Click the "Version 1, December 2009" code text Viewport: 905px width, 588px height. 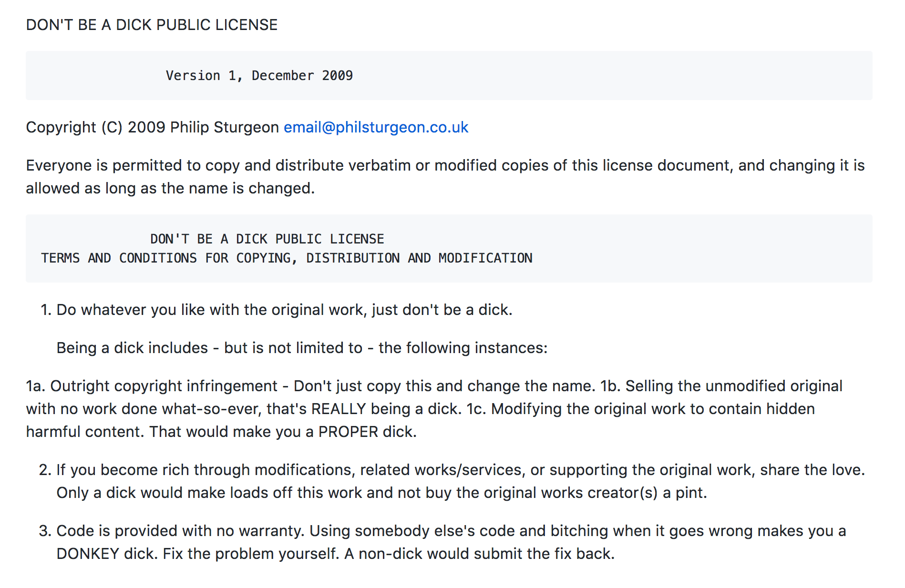[x=259, y=76]
